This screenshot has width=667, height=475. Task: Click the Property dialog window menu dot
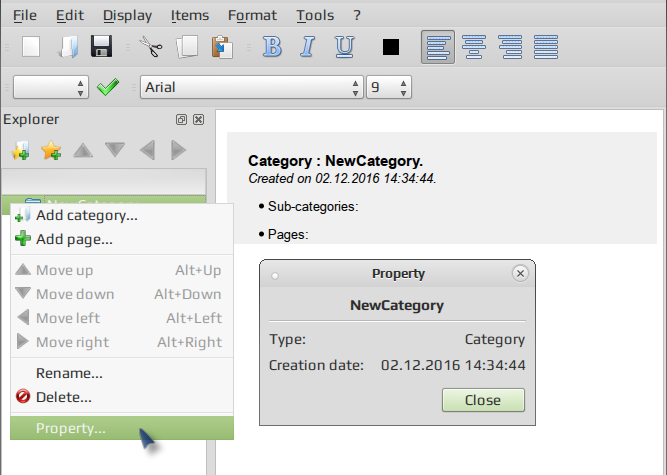(275, 276)
